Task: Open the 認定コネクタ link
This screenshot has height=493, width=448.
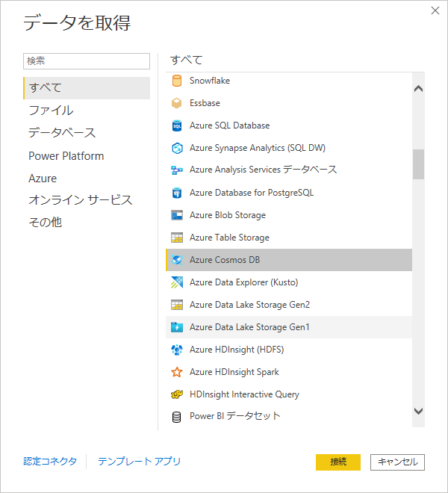Action: (x=50, y=461)
